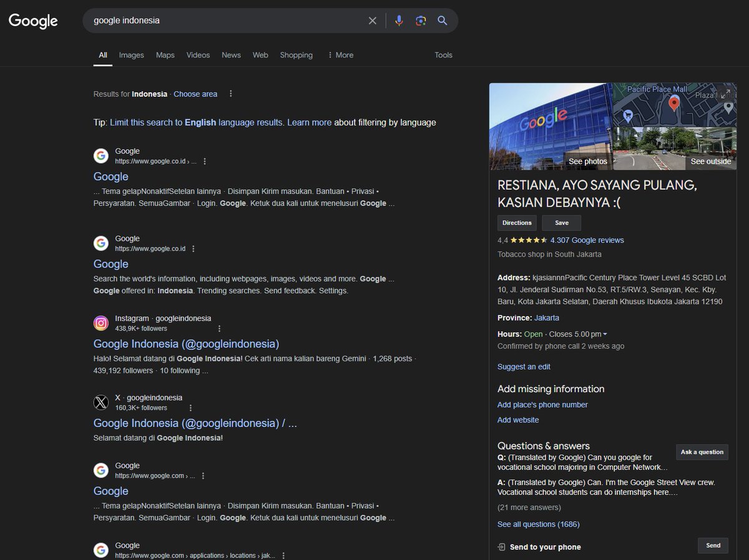The width and height of the screenshot is (749, 560).
Task: Open three-dot menu for google.com result
Action: [x=203, y=476]
